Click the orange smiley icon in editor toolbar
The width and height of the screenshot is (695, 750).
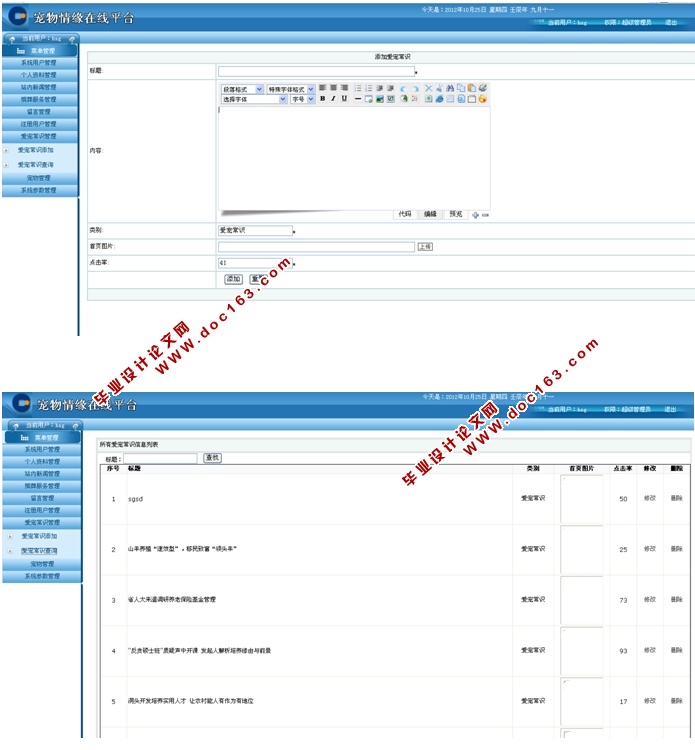(483, 99)
